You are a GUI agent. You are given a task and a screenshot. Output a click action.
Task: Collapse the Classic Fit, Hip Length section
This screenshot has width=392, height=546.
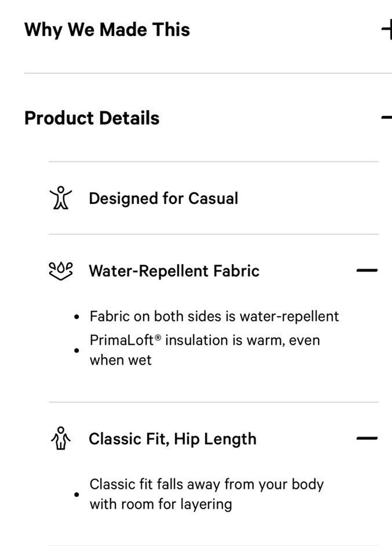[367, 438]
